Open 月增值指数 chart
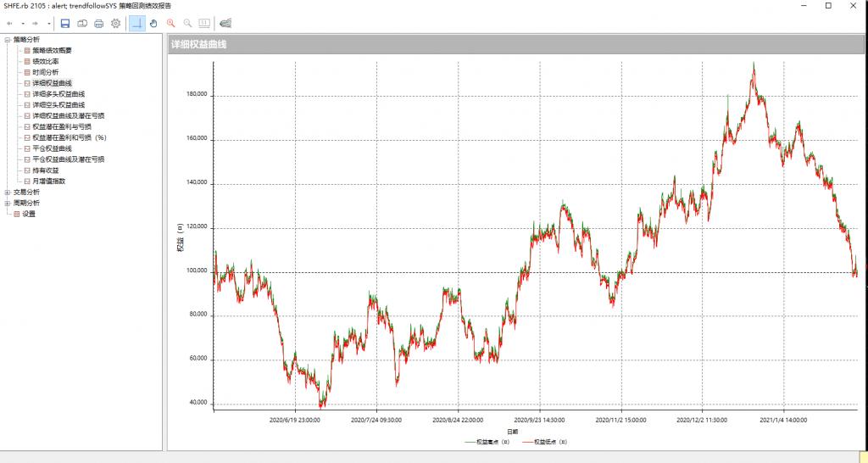 pos(48,181)
